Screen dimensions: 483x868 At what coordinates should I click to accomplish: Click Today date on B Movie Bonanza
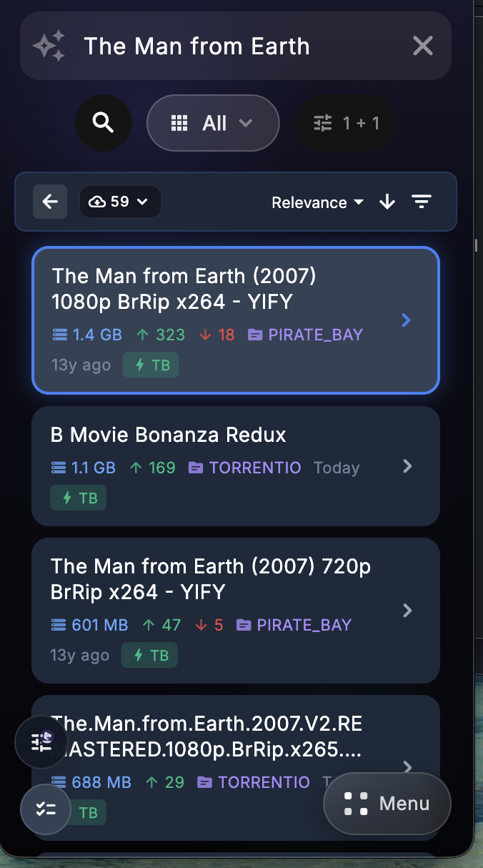coord(337,468)
